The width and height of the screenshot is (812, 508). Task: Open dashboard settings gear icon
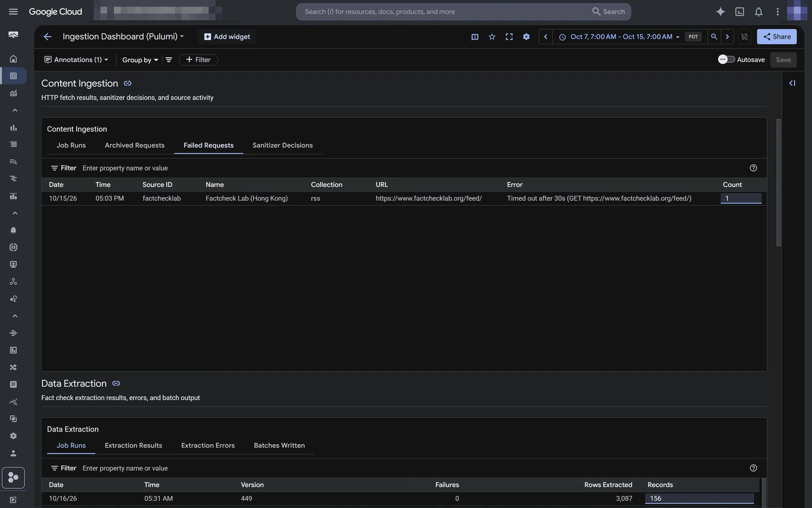[526, 37]
